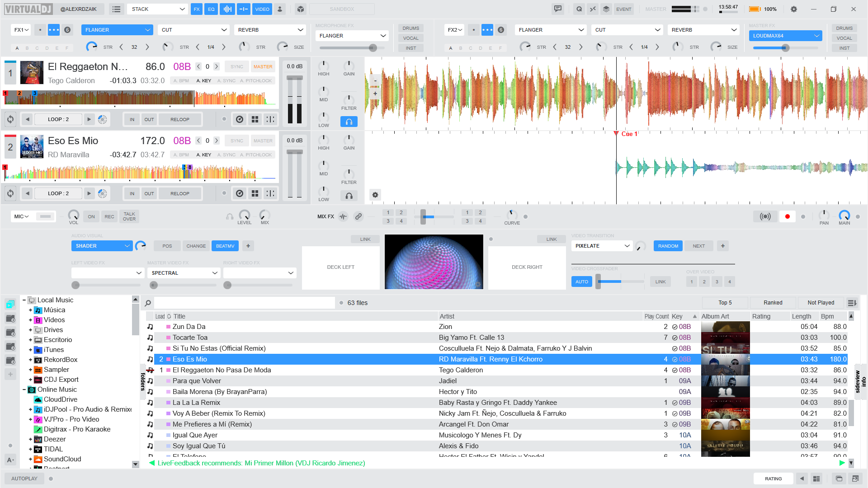The height and width of the screenshot is (488, 868).
Task: Select the Not Played filter tab
Action: click(821, 303)
